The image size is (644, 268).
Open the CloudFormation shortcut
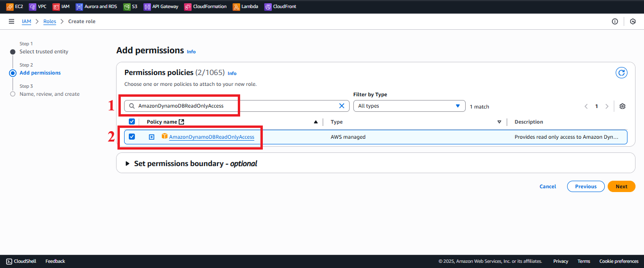coord(206,7)
